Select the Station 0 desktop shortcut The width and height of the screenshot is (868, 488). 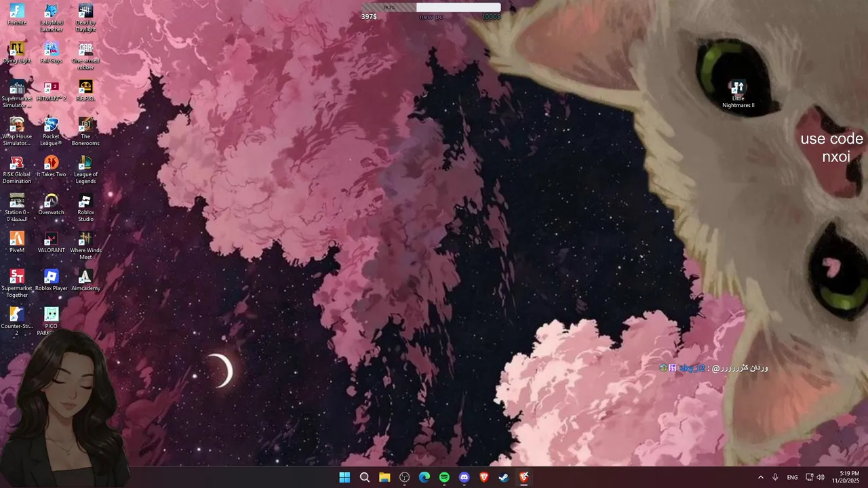17,207
